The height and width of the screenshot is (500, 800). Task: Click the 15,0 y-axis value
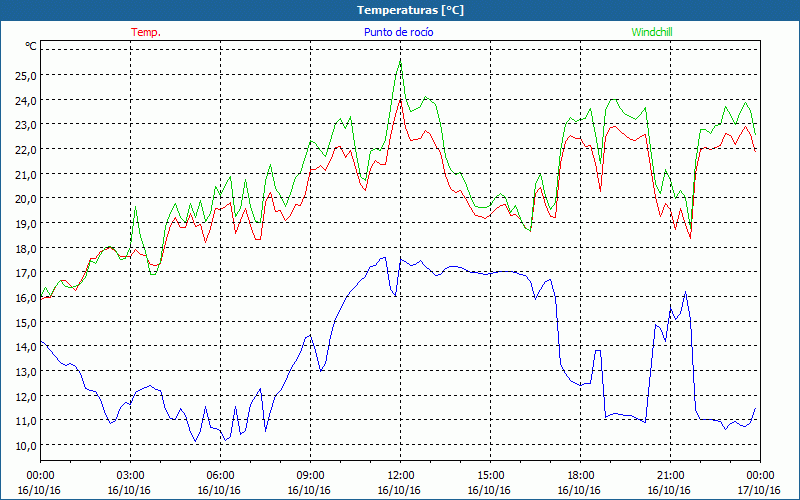26,322
